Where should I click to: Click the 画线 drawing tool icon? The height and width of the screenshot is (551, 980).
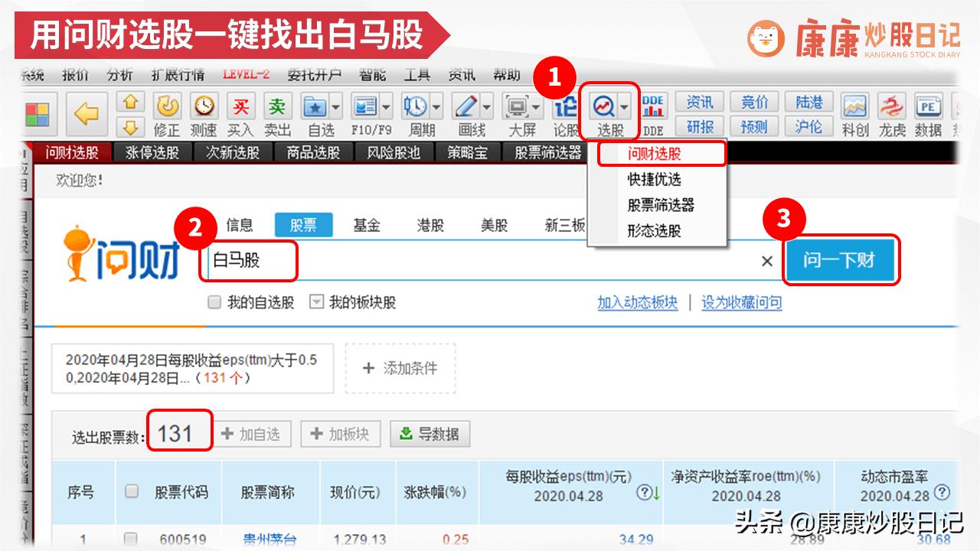464,107
